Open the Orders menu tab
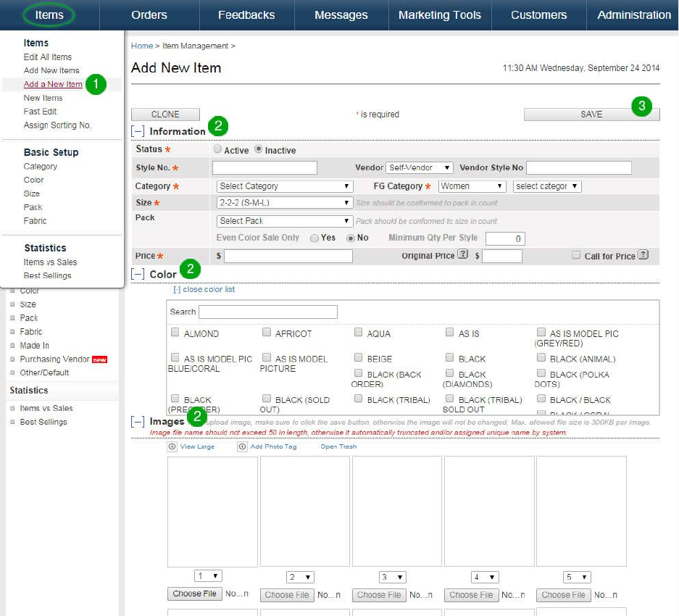Viewport: 679px width, 616px height. pos(149,14)
